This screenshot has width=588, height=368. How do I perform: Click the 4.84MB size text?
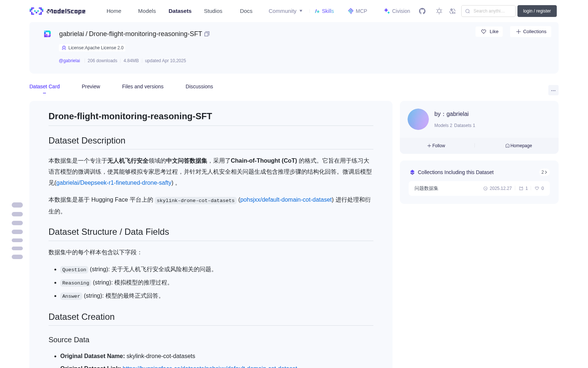pos(131,61)
